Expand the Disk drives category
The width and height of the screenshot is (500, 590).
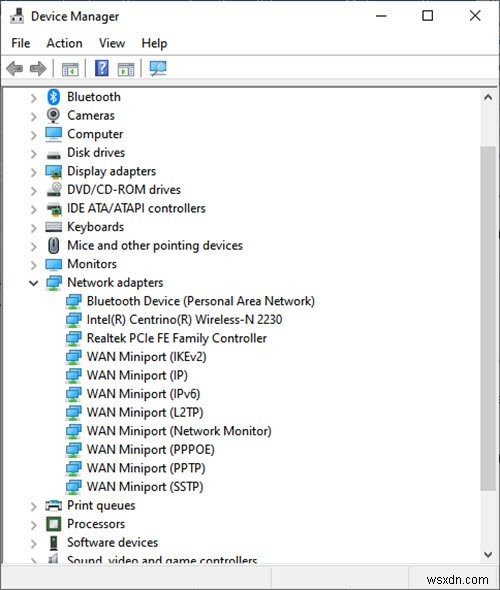(x=33, y=154)
